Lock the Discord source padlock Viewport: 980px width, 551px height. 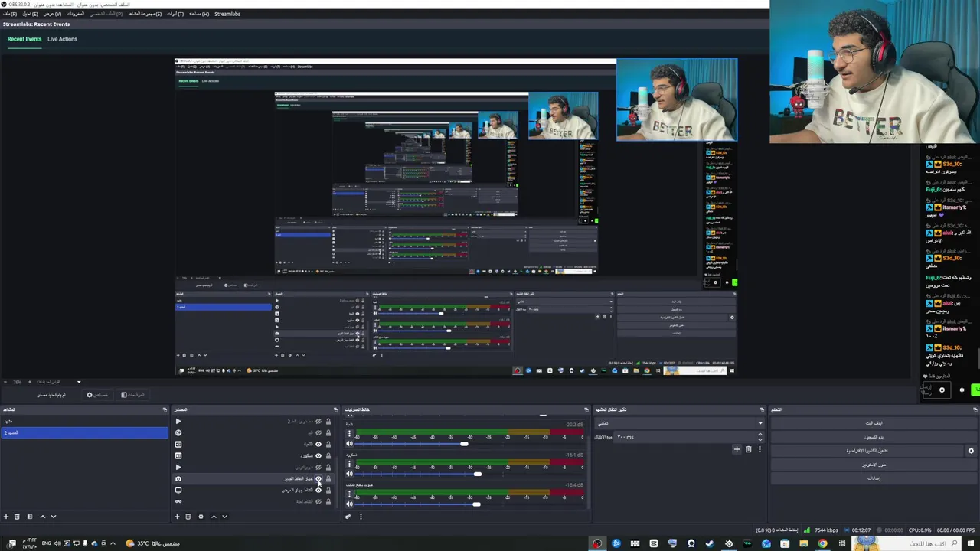tap(328, 456)
